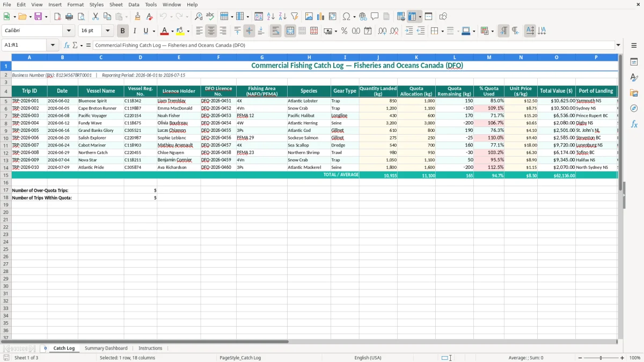644x362 pixels.
Task: Open Print Preview
Action: pos(81,17)
